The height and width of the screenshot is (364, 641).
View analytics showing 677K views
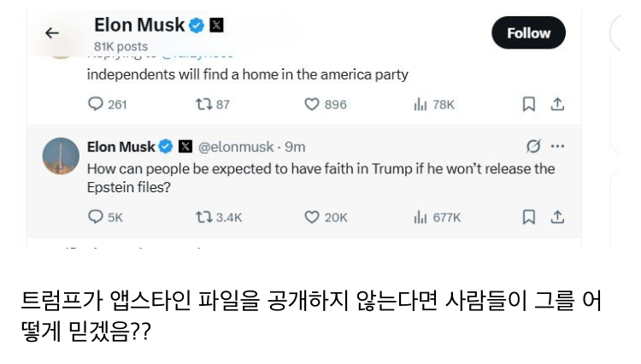[x=420, y=217]
